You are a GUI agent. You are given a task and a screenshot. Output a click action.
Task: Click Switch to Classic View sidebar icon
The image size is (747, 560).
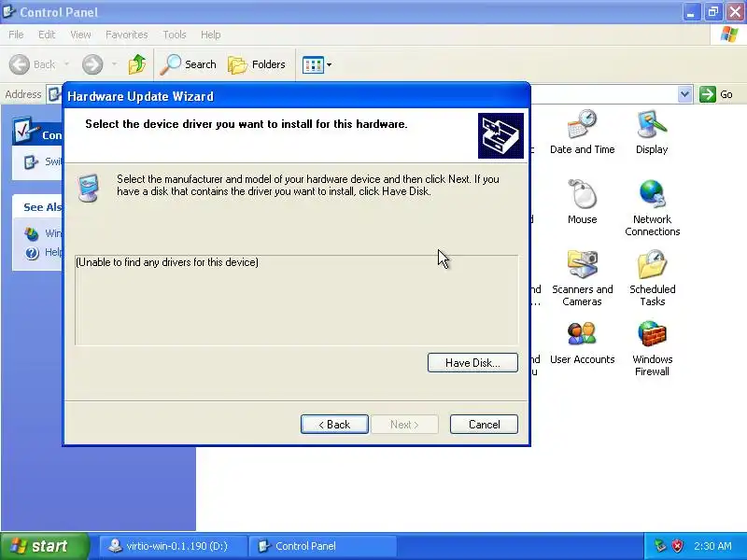(x=31, y=161)
